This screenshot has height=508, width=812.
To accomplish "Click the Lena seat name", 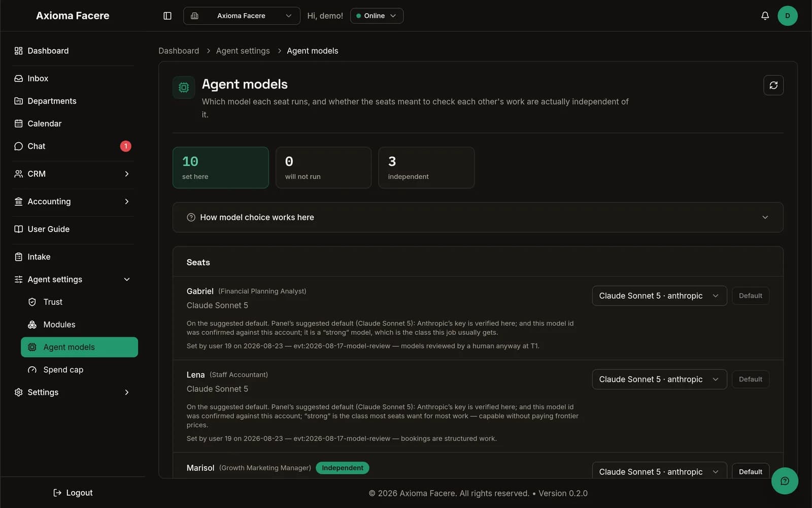I will tap(195, 375).
